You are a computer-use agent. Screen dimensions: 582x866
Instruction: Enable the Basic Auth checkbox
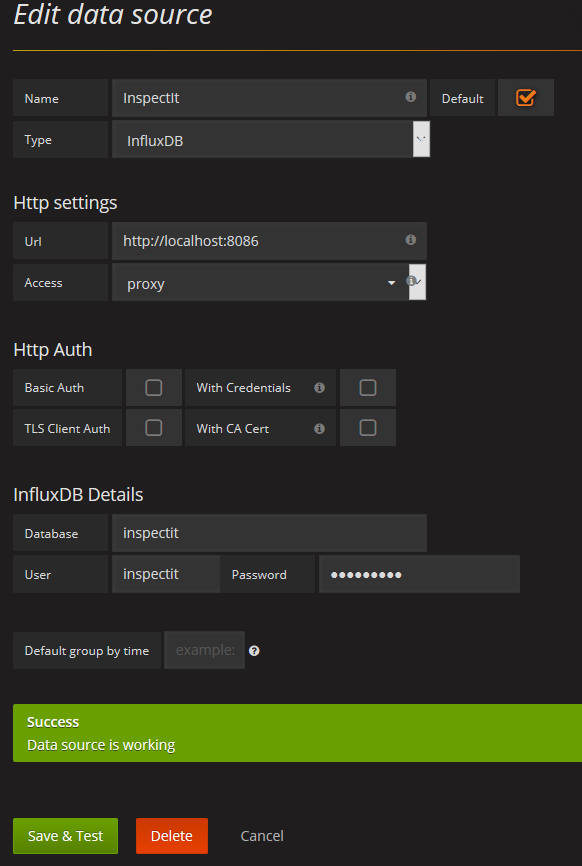pyautogui.click(x=154, y=388)
